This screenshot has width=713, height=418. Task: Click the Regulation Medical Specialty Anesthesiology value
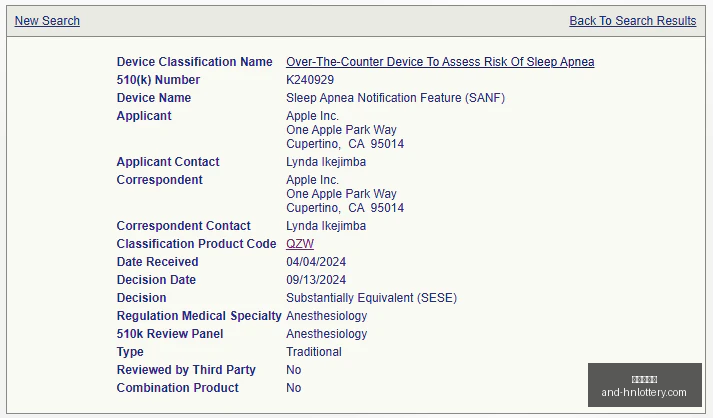tap(326, 316)
